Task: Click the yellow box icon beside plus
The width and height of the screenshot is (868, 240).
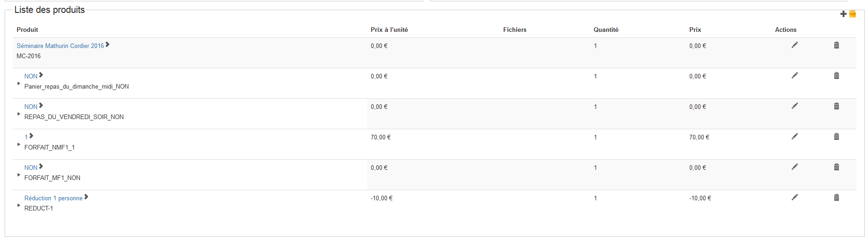Action: click(852, 14)
